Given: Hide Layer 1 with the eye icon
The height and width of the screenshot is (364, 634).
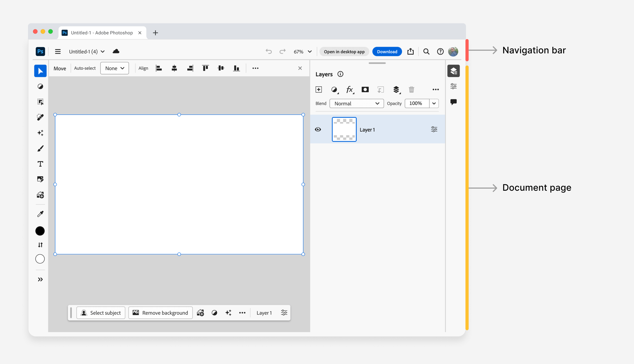Looking at the screenshot, I should pos(318,129).
